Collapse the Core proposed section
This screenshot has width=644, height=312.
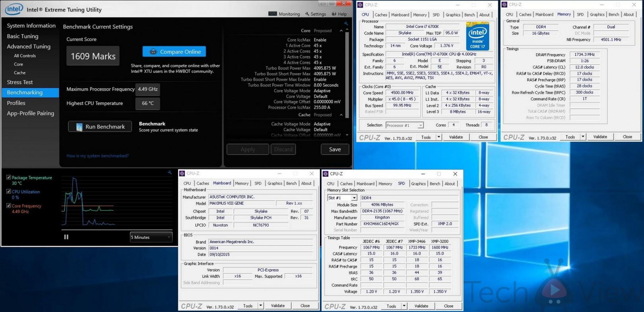[341, 31]
